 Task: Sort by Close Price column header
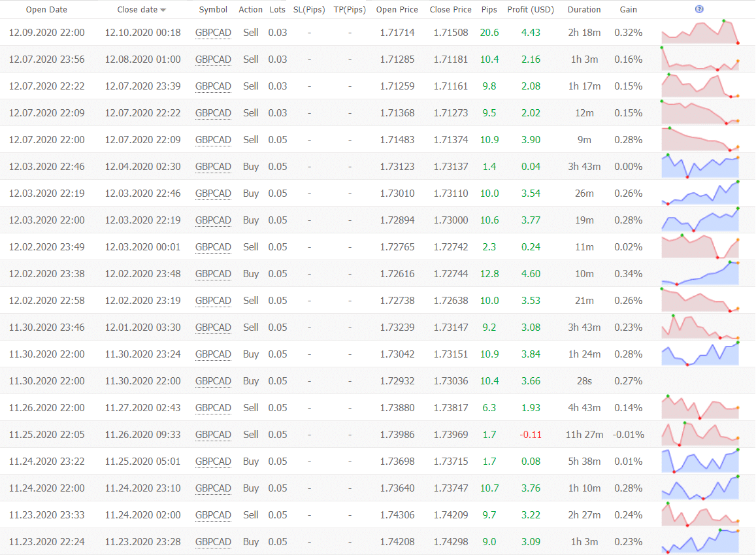tap(450, 10)
